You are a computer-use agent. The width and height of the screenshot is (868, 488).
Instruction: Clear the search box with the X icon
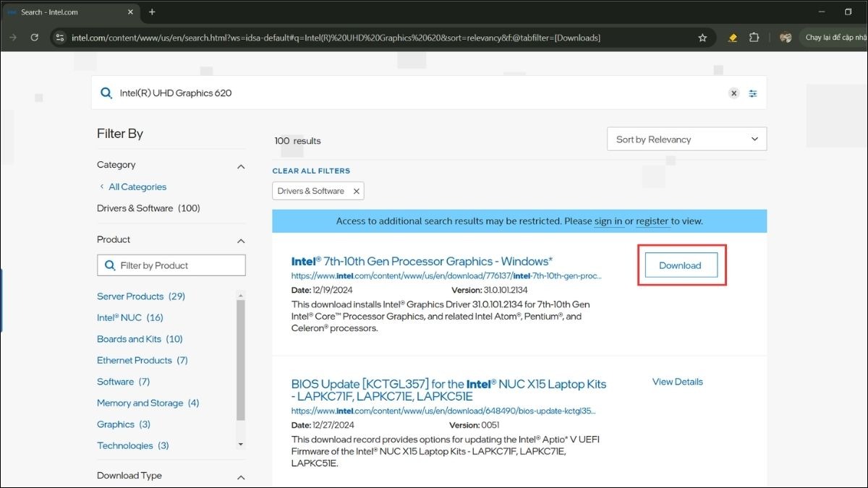(x=733, y=93)
